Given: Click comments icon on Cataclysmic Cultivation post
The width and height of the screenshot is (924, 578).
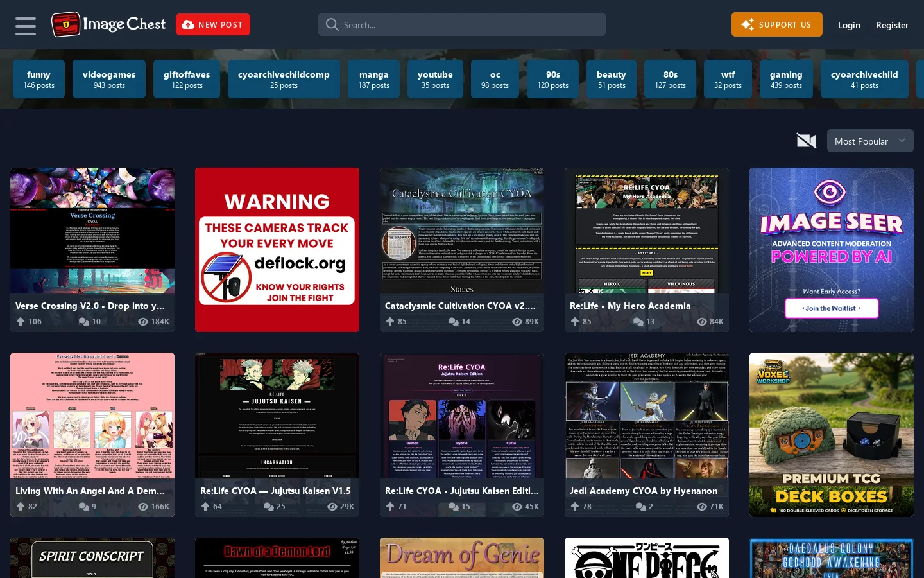Looking at the screenshot, I should tap(454, 322).
